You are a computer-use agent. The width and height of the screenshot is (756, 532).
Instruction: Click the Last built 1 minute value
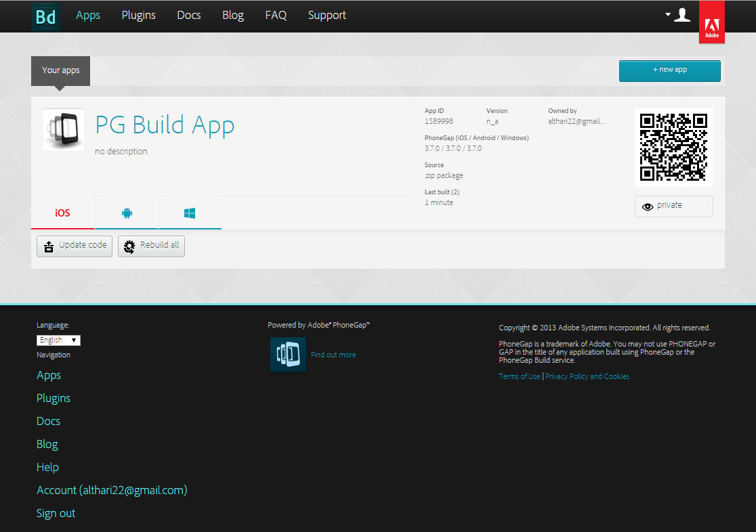[439, 202]
